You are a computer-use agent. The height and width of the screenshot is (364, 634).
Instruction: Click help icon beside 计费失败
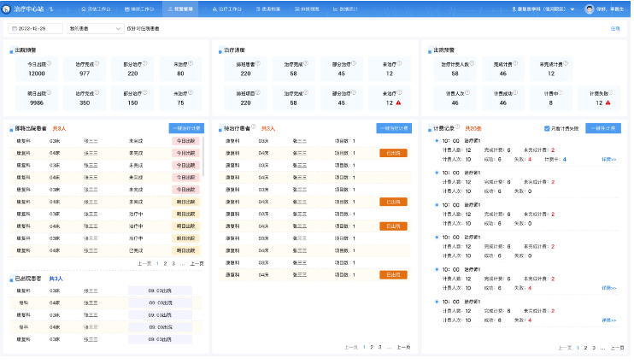click(611, 92)
